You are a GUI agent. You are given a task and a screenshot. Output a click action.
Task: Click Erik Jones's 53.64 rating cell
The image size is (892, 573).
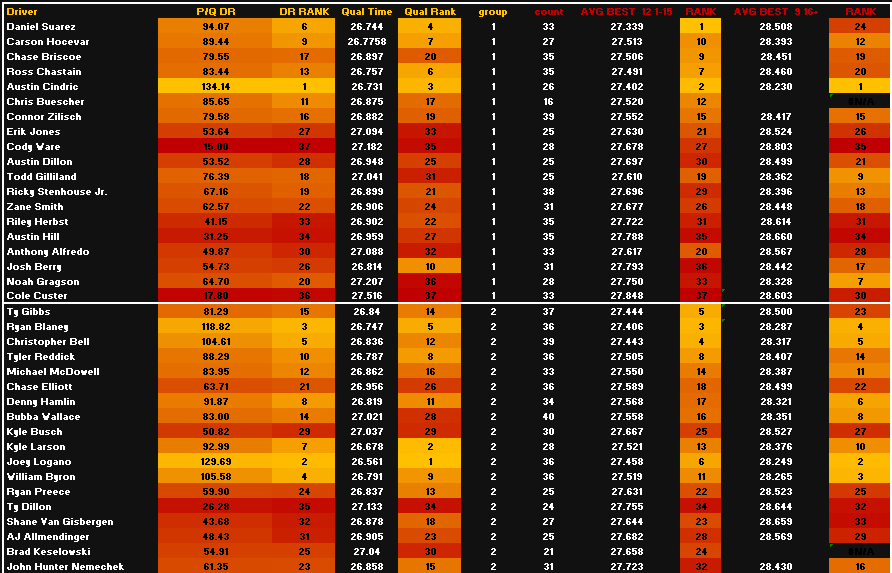[x=216, y=131]
